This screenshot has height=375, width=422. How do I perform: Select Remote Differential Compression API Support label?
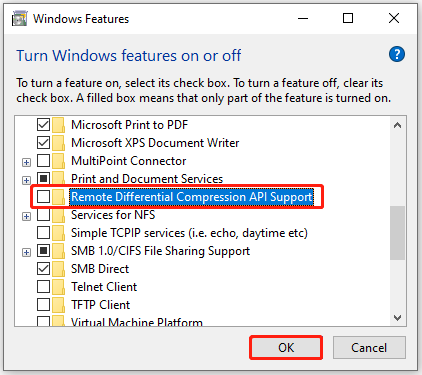coord(192,197)
